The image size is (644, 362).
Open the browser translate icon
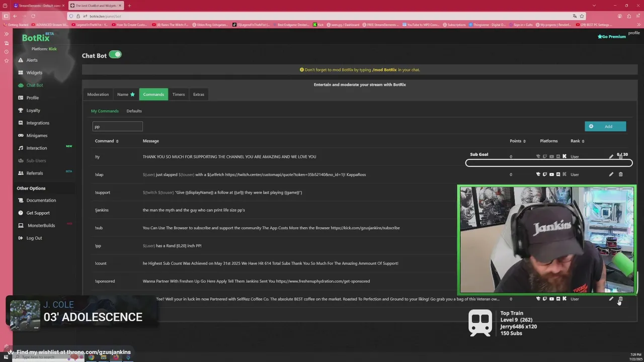click(x=575, y=16)
